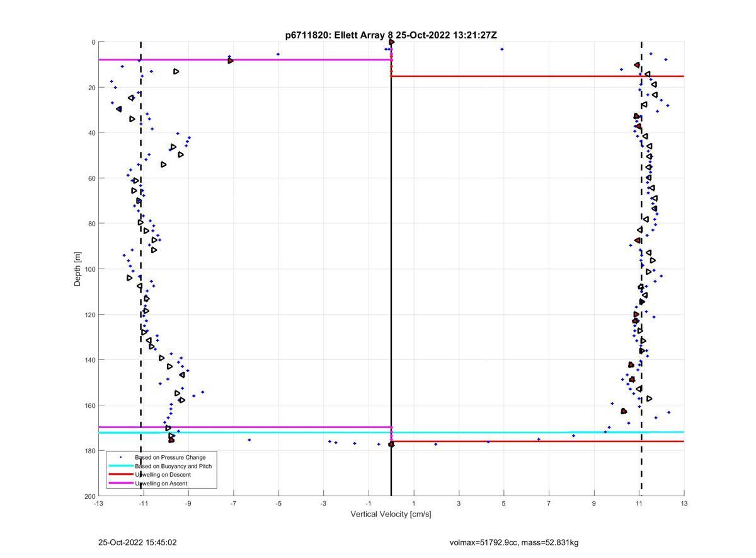Click legend entry "Upwelling on Ascent"
Image resolution: width=756 pixels, height=558 pixels.
[x=161, y=484]
